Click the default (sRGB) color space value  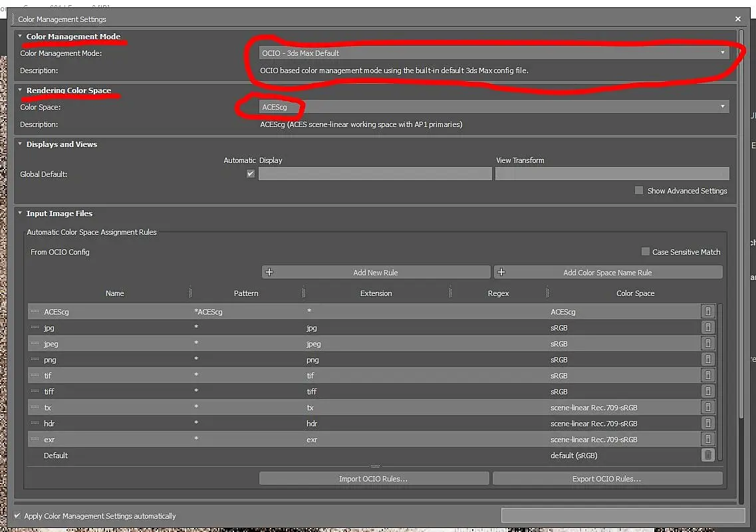click(x=574, y=455)
